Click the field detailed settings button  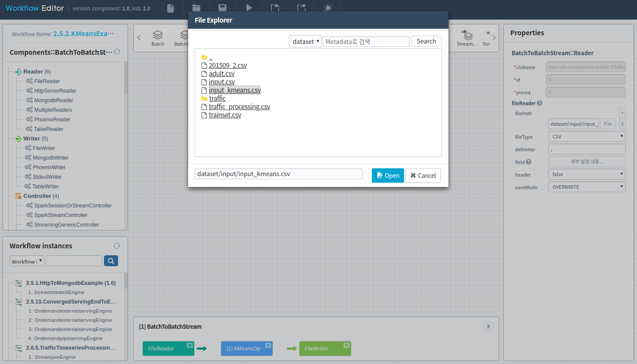(x=586, y=162)
